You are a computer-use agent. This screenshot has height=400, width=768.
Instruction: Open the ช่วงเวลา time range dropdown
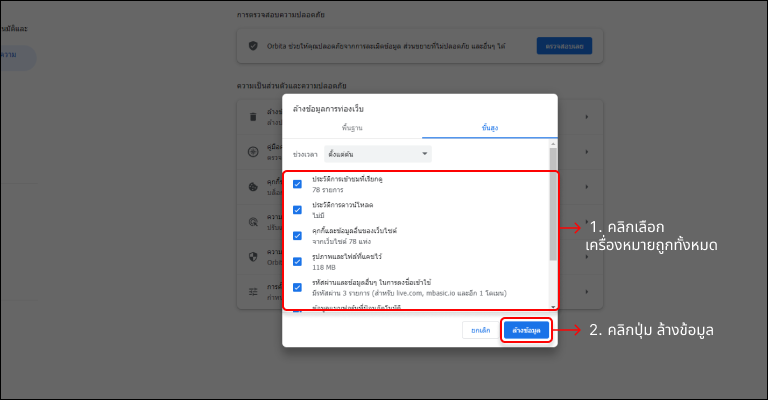pyautogui.click(x=378, y=154)
